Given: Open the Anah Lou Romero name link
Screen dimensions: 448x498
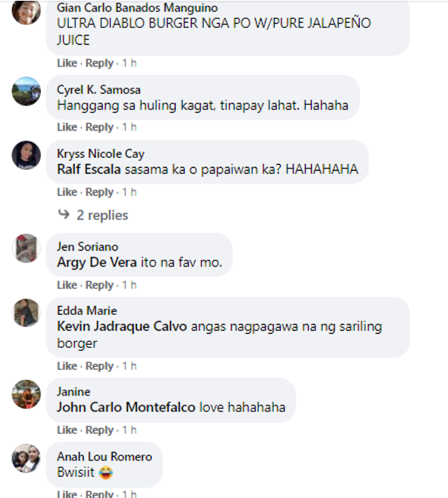Looking at the screenshot, I should click(x=105, y=457).
